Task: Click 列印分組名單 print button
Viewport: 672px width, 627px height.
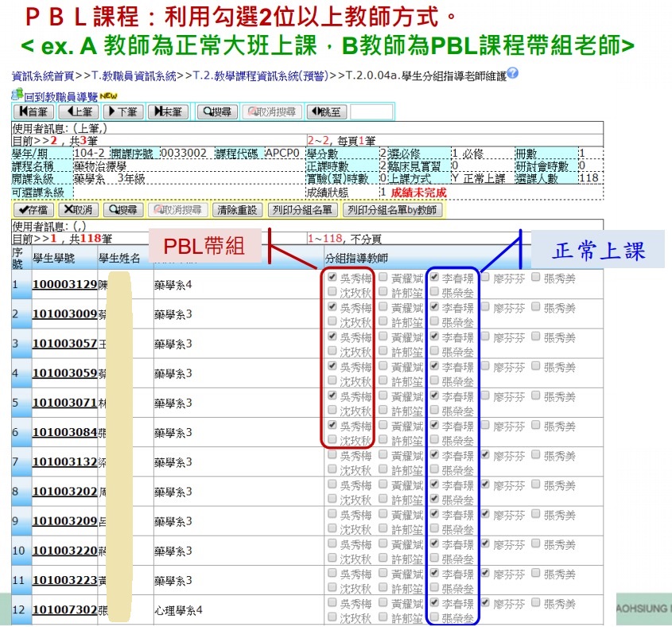Action: pyautogui.click(x=302, y=210)
